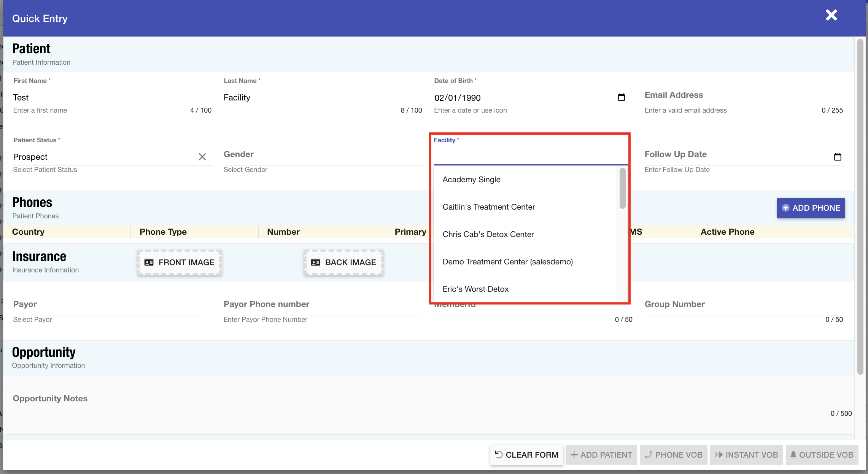
Task: Choose Caitlin's Treatment Center facility option
Action: (488, 207)
